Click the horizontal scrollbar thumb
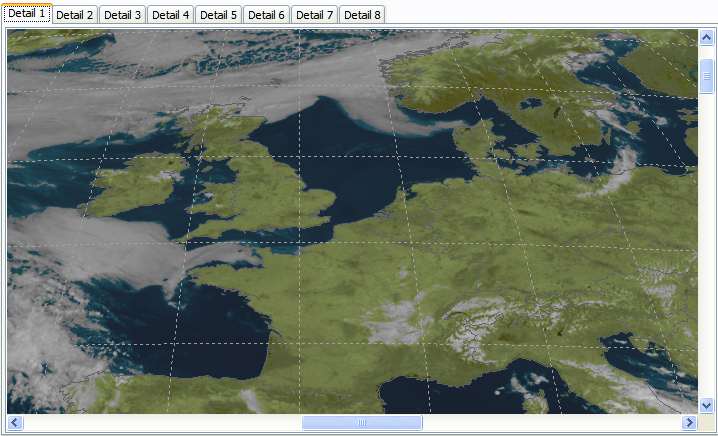The width and height of the screenshot is (718, 436). [362, 422]
